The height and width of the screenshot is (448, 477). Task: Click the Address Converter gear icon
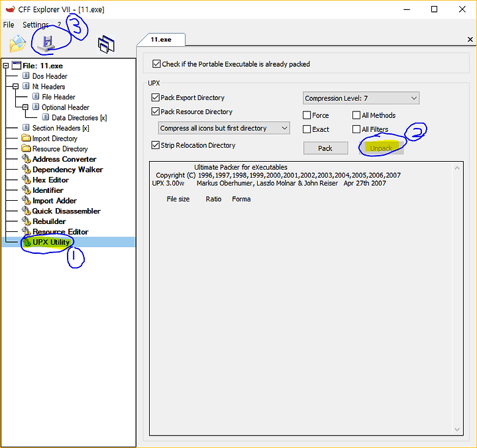tap(26, 159)
